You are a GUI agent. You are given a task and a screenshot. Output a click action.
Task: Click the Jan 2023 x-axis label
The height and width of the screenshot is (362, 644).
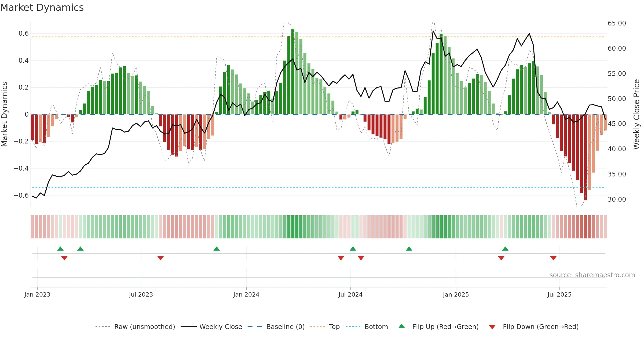pyautogui.click(x=37, y=295)
